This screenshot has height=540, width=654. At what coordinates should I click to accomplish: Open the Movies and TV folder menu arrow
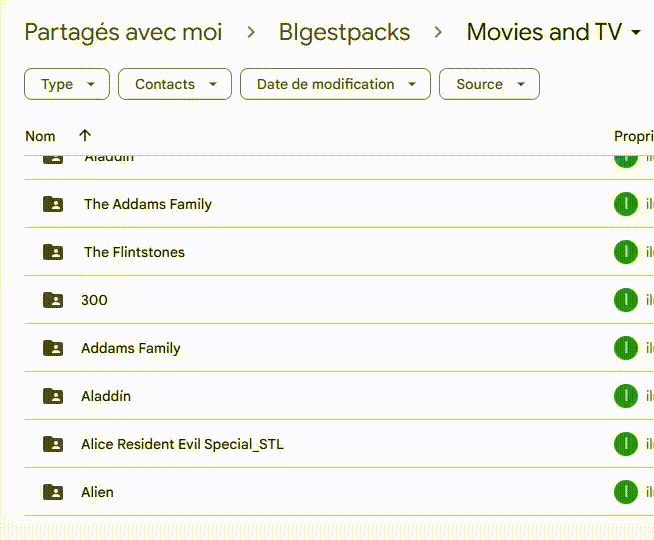tap(637, 33)
